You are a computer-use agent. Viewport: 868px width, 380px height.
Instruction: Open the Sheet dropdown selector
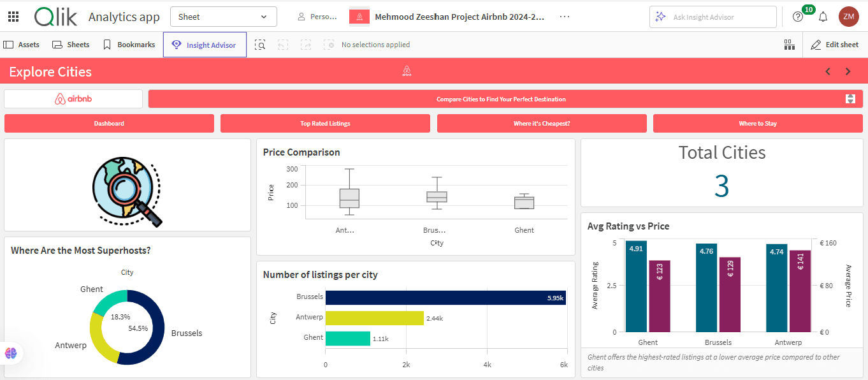pyautogui.click(x=224, y=17)
